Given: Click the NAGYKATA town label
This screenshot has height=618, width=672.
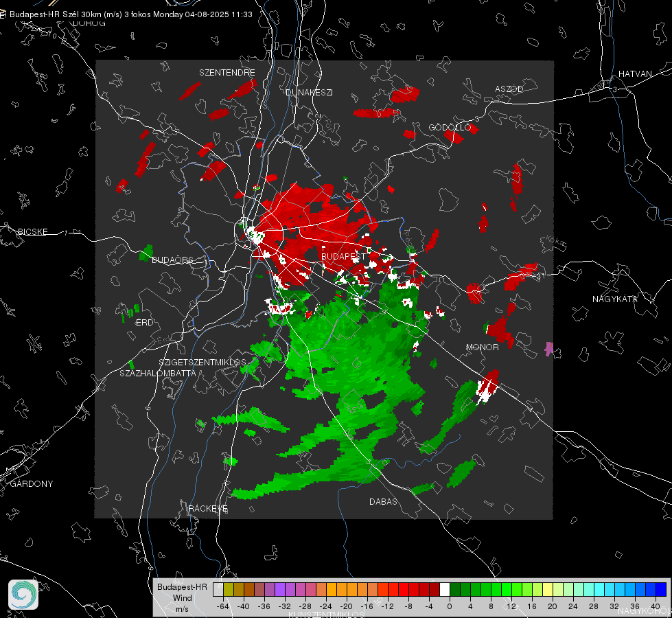Looking at the screenshot, I should click(615, 299).
